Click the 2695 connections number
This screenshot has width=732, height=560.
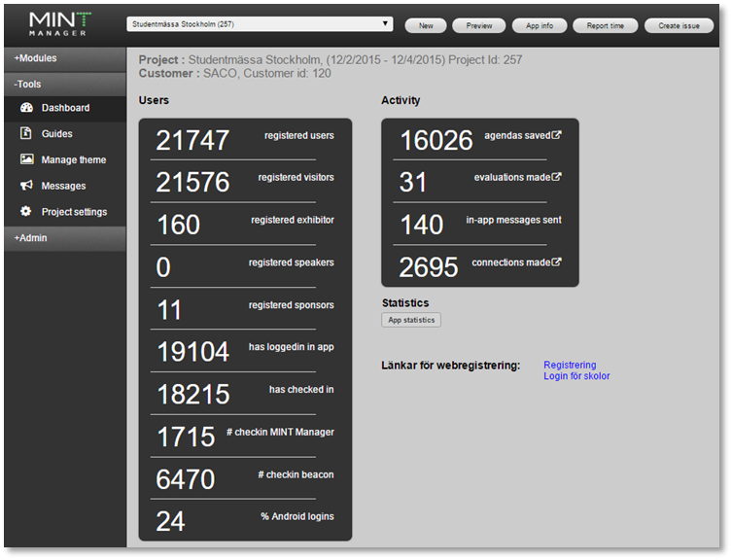pyautogui.click(x=429, y=267)
